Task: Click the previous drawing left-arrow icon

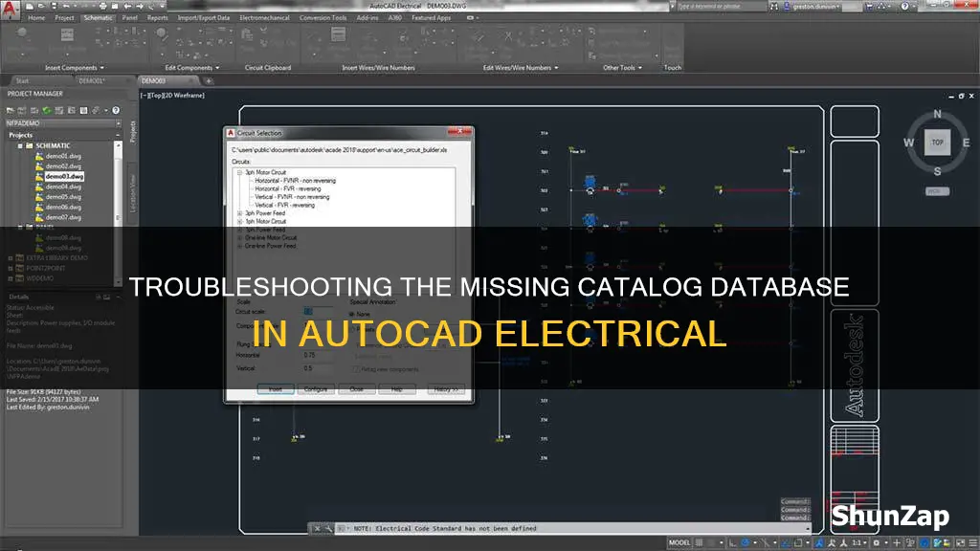Action: click(127, 7)
